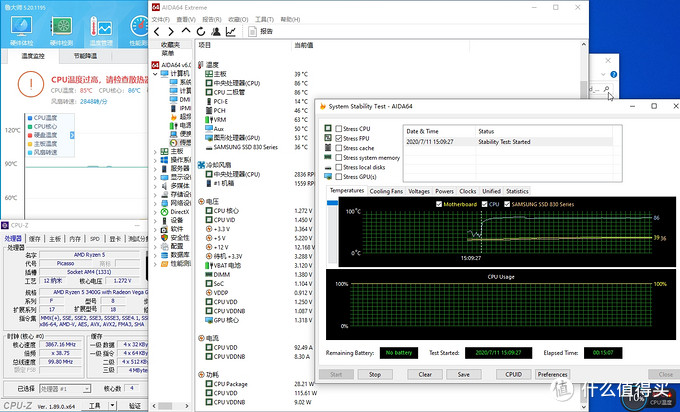The image size is (680, 412).
Task: Enable the Stress cache checkbox
Action: 339,148
